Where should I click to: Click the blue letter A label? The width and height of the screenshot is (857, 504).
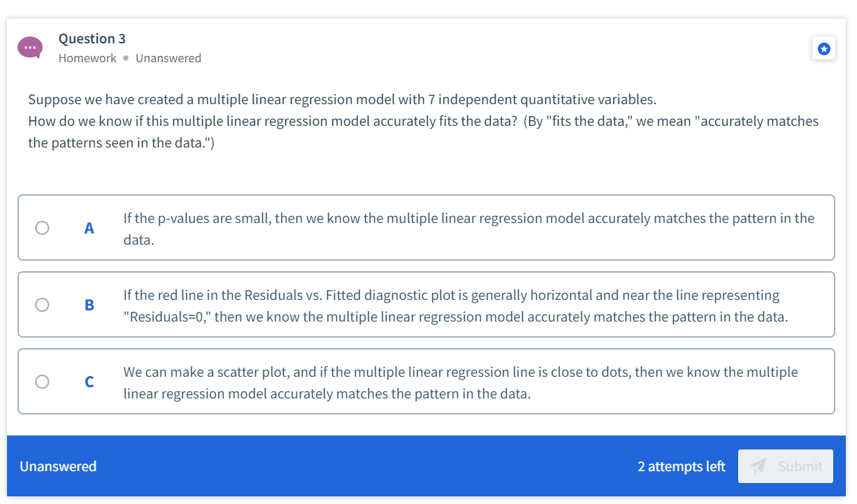(89, 229)
